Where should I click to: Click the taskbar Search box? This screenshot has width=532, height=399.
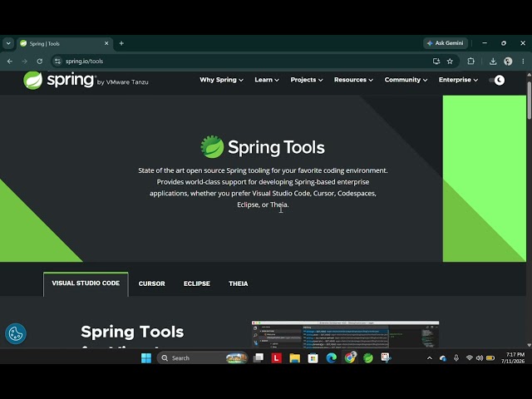click(x=202, y=358)
